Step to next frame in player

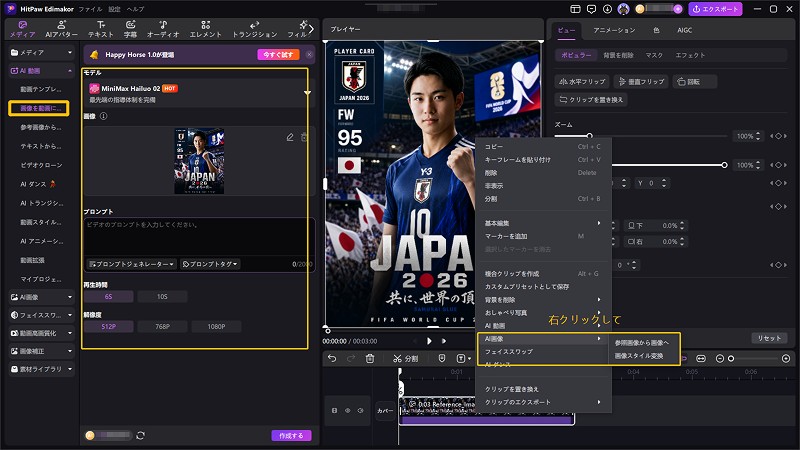(x=444, y=341)
